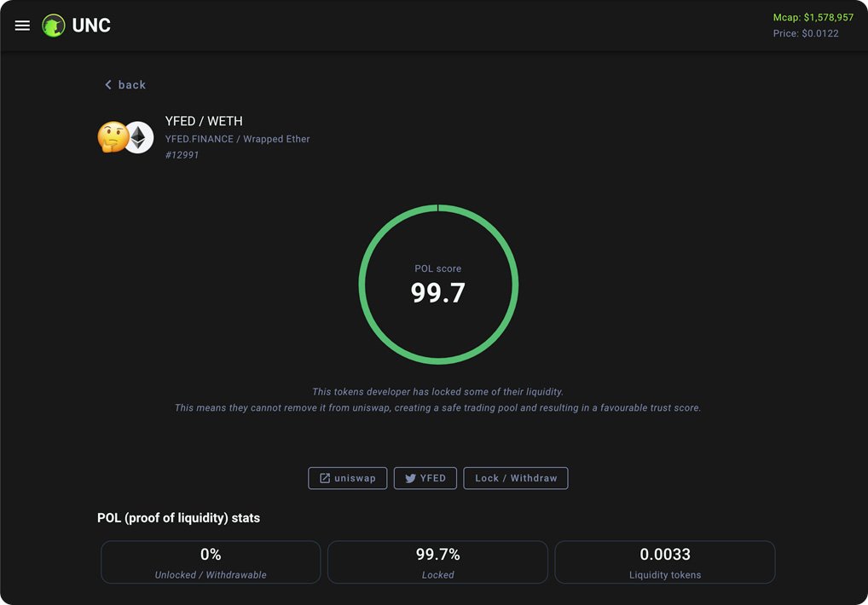Click YFED.FINANCE / Wrapped Ether subtitle

click(x=238, y=140)
